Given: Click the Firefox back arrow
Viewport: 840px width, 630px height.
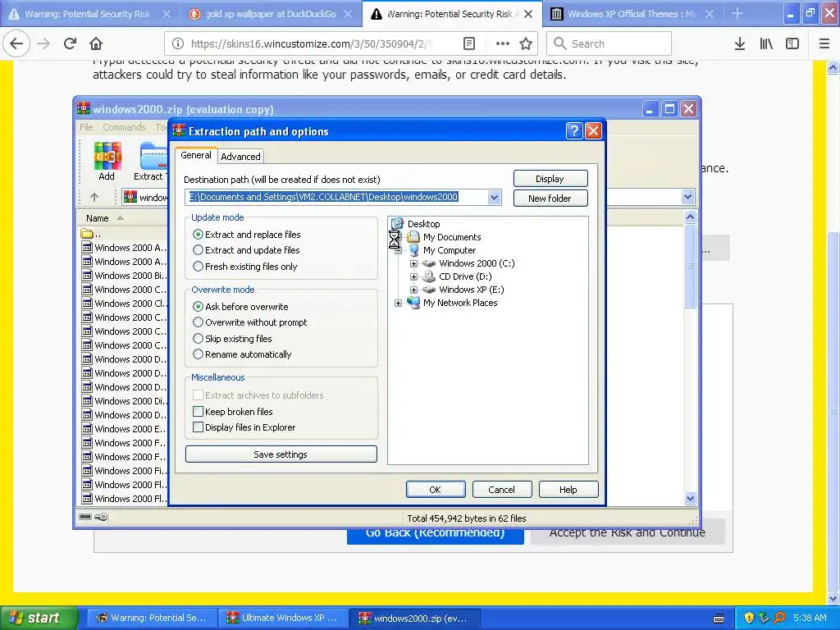Looking at the screenshot, I should (16, 43).
